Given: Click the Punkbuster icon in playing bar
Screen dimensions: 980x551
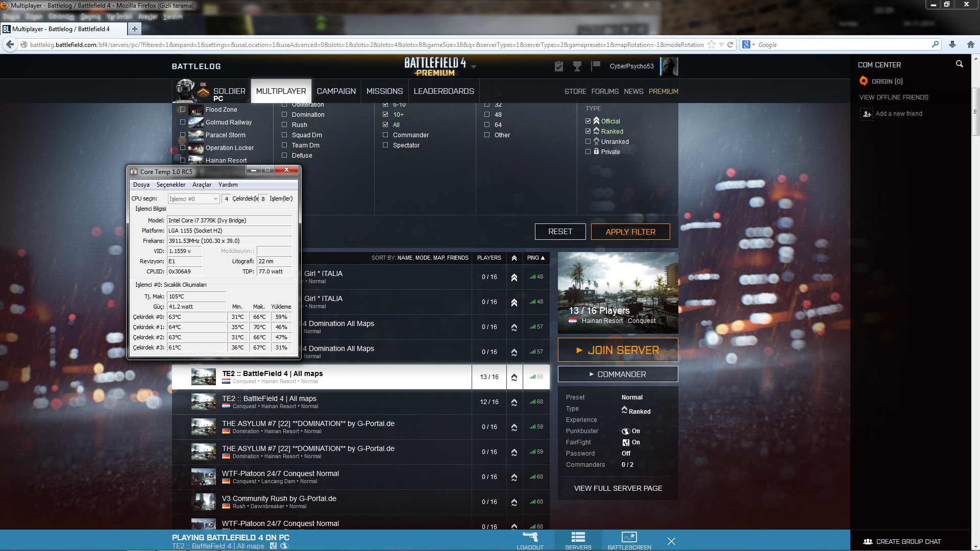Looking at the screenshot, I should pyautogui.click(x=284, y=546).
